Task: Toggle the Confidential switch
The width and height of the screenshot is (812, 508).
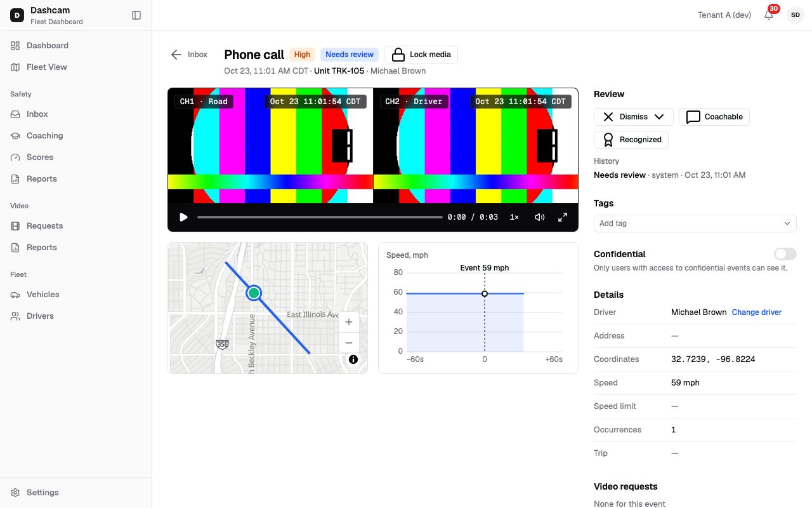Action: (785, 254)
